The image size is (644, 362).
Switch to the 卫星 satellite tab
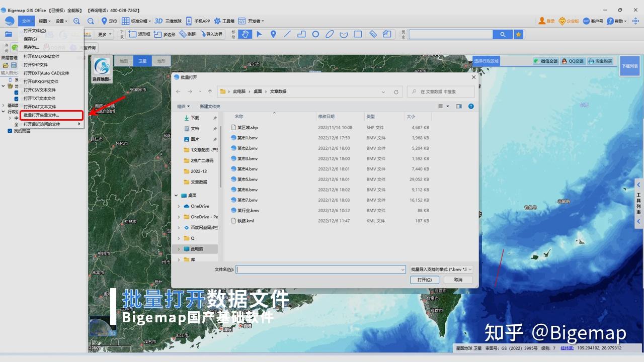(x=141, y=60)
